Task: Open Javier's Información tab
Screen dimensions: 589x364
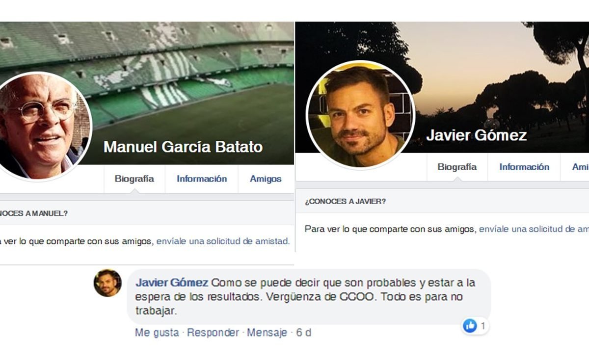Action: 524,167
